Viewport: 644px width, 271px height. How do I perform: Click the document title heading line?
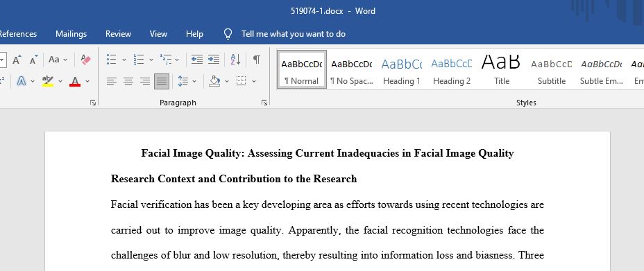click(x=328, y=153)
